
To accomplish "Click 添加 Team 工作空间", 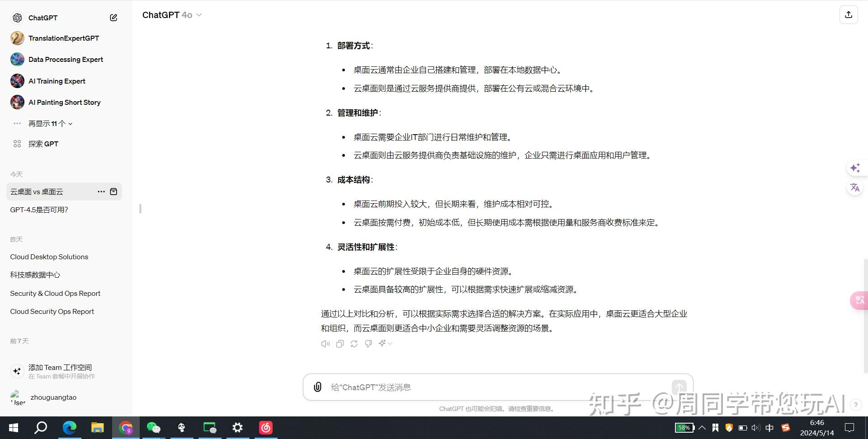I will tap(60, 367).
